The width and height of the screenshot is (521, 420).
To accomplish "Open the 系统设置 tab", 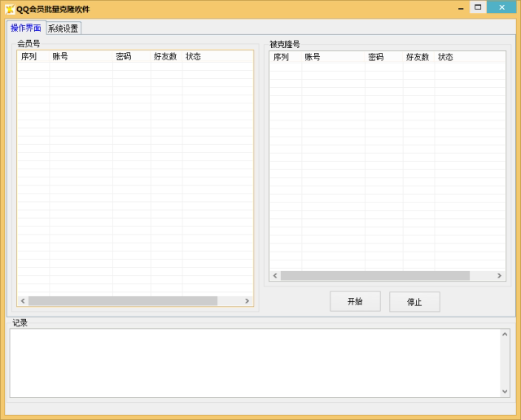I will coord(63,28).
